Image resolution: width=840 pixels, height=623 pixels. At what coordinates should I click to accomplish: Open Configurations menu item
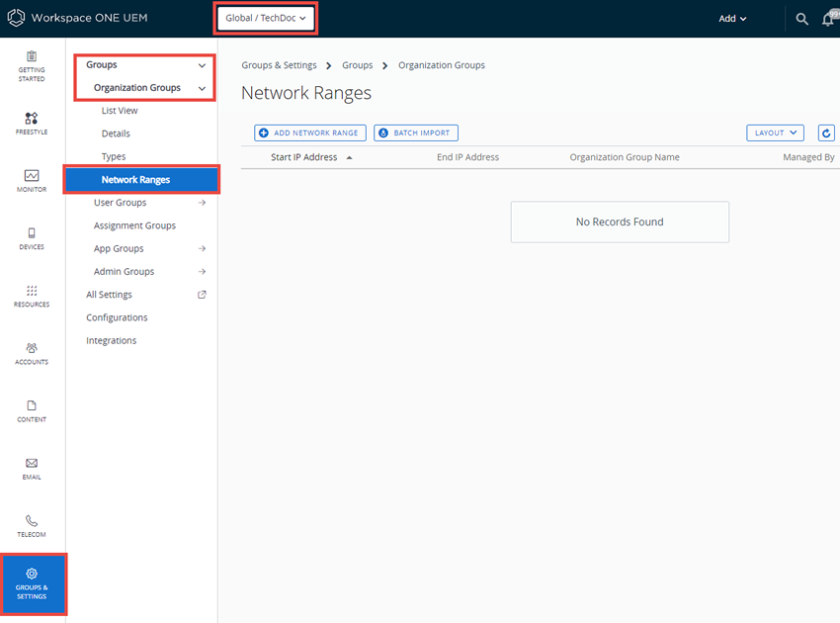(117, 317)
